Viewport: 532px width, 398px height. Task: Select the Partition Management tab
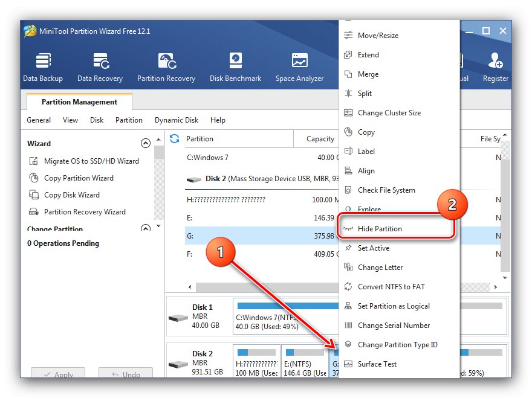(79, 101)
